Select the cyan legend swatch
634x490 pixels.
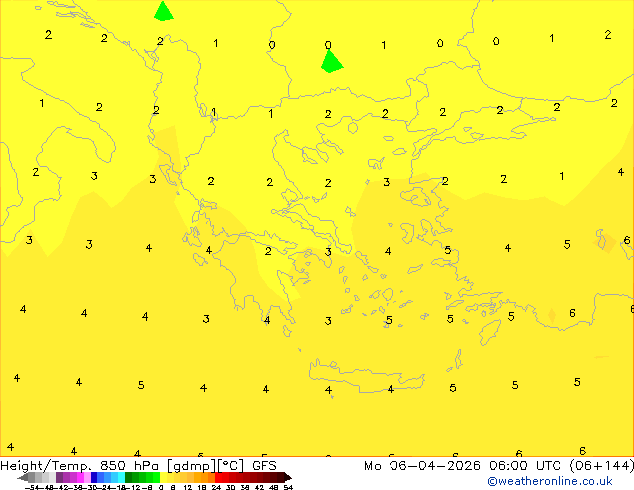121,477
